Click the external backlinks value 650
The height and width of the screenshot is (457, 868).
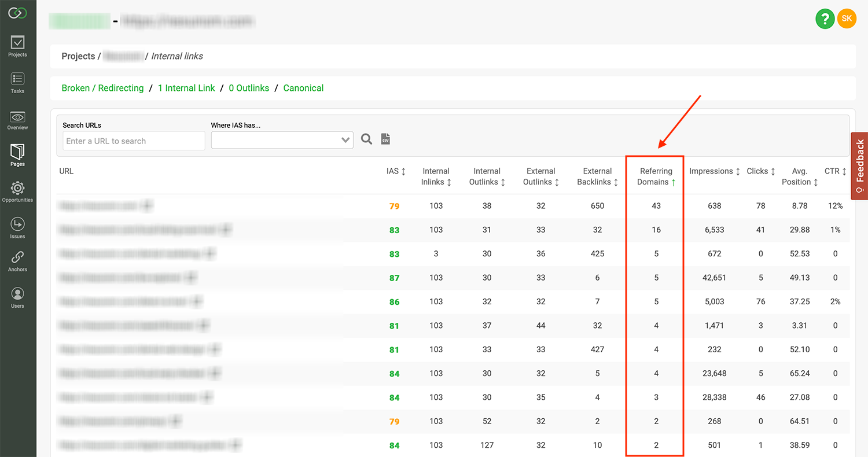pos(597,206)
